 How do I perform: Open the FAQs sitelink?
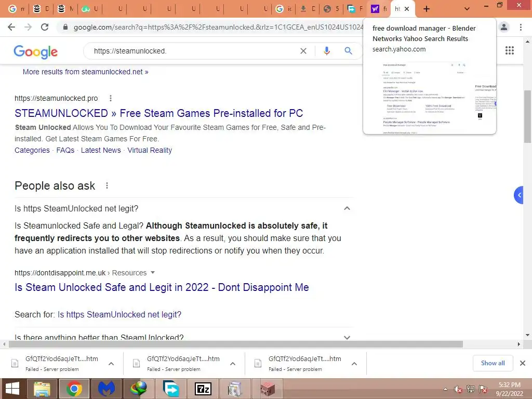coord(65,150)
